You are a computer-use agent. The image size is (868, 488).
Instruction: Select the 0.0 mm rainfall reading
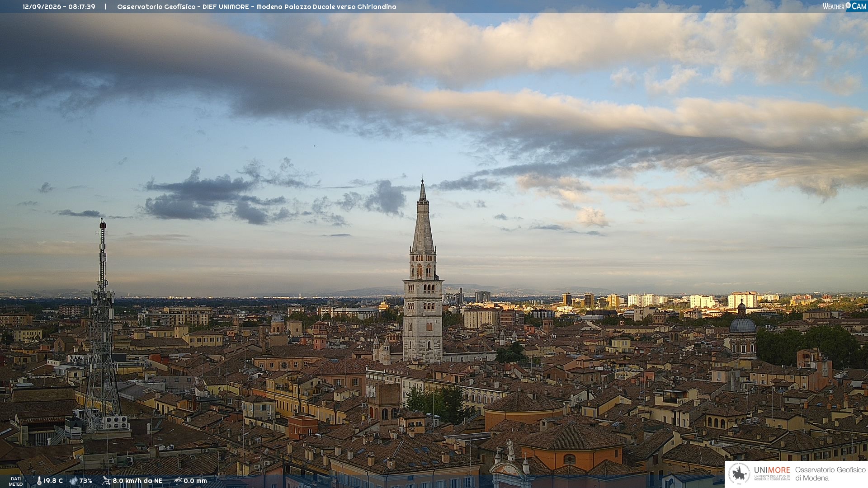[195, 481]
